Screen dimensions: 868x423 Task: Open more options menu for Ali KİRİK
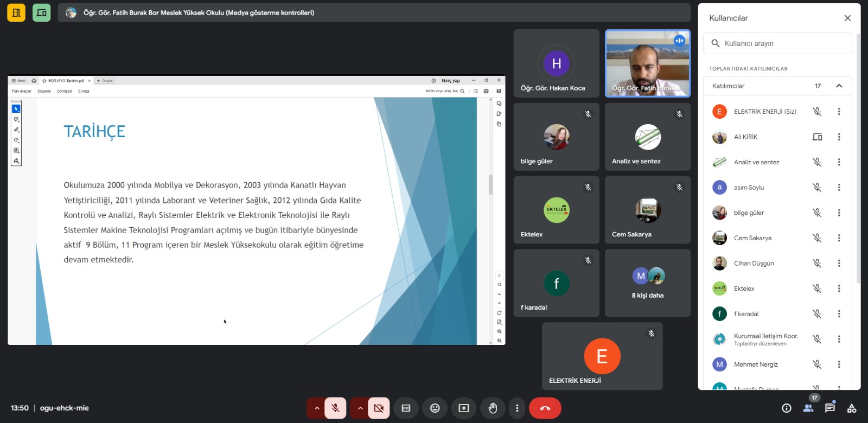point(839,137)
